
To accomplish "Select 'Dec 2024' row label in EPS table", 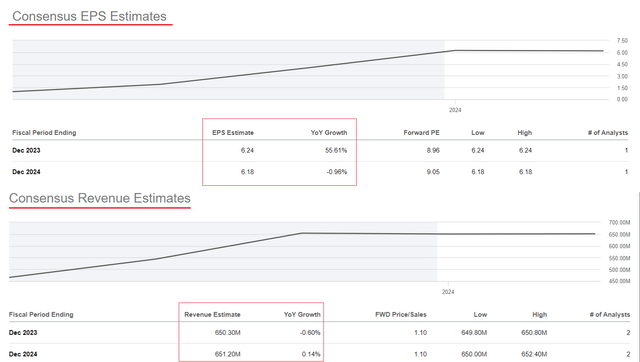I will pyautogui.click(x=26, y=172).
